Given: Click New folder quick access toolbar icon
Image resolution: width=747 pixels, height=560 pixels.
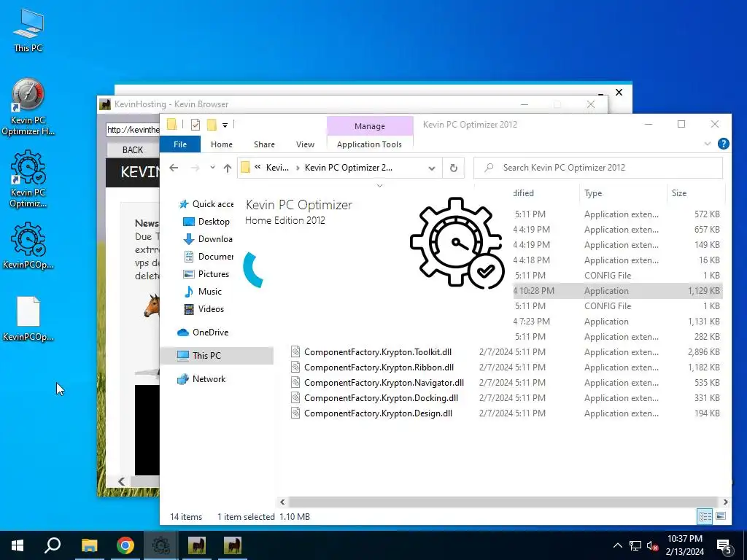Looking at the screenshot, I should pos(212,125).
